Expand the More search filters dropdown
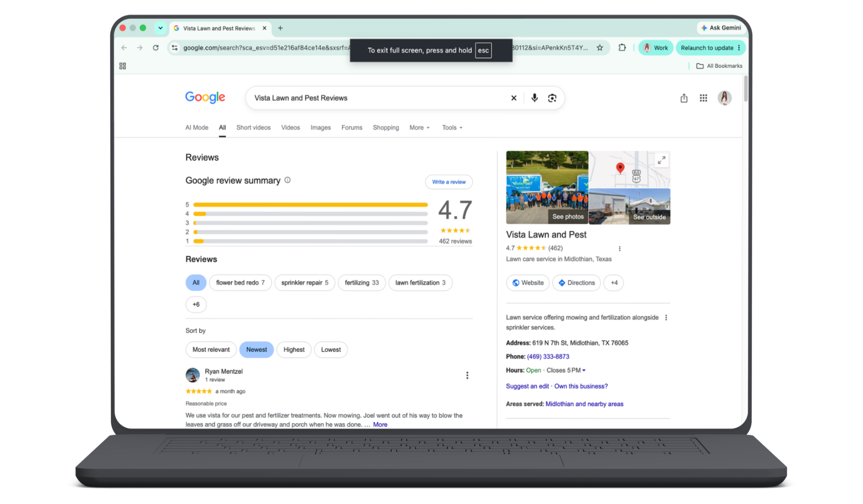Viewport: 863px width, 504px height. (419, 128)
